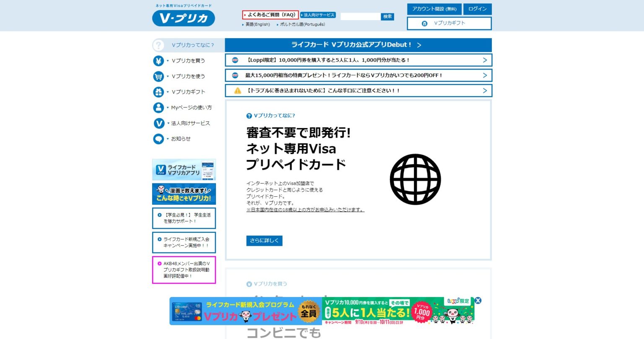Click the chevron on ライフカード Vプリカ公式アプリDebut banner
The width and height of the screenshot is (644, 339).
click(419, 45)
